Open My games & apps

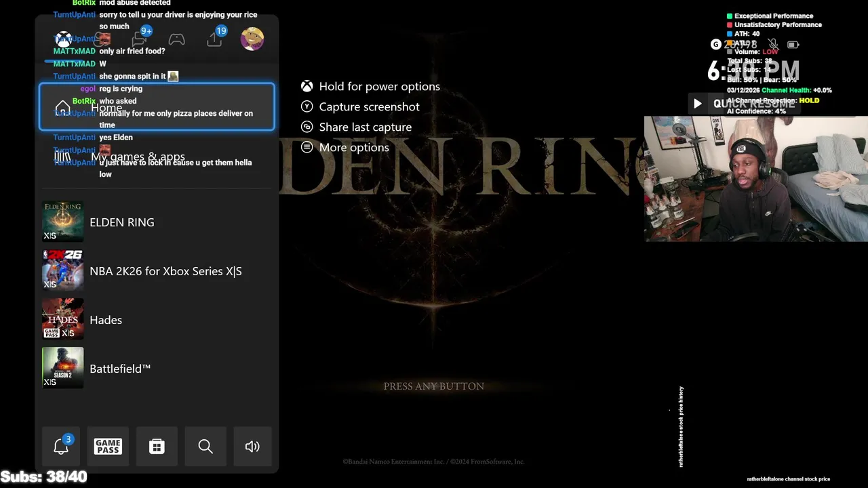157,157
